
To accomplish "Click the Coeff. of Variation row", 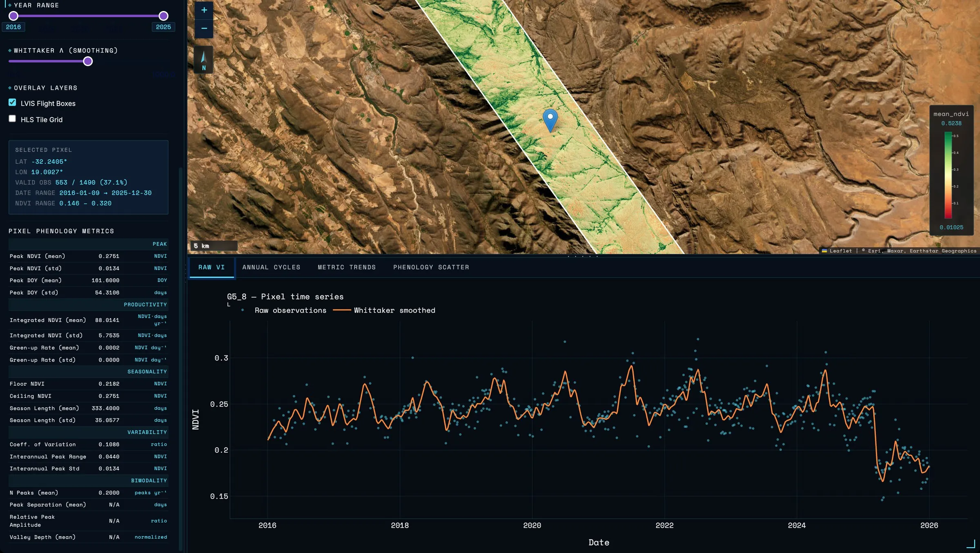I will [x=88, y=444].
